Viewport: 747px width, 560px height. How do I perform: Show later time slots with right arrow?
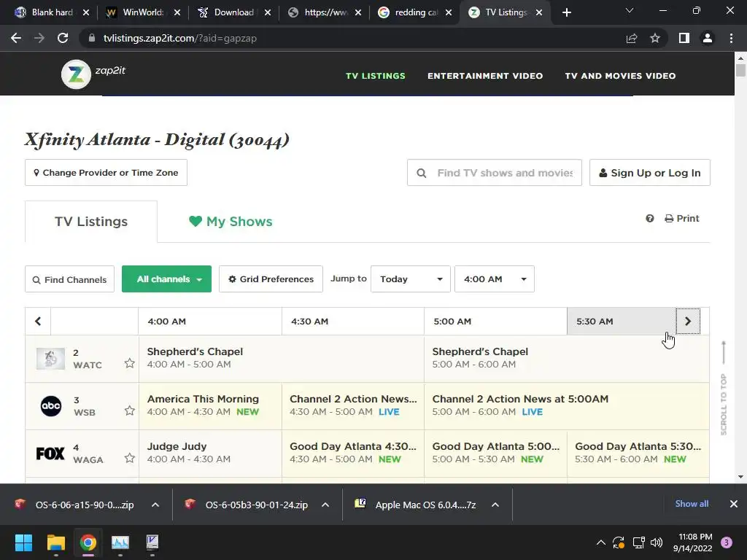point(688,321)
